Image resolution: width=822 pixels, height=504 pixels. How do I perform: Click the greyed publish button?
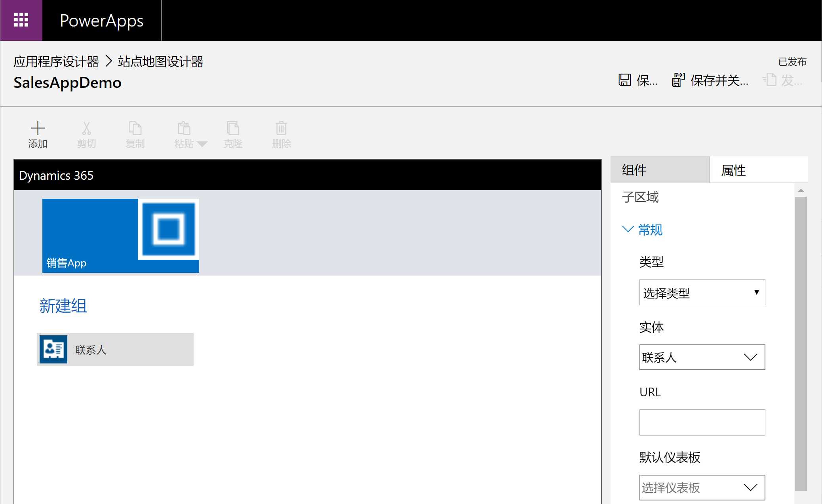tap(783, 80)
